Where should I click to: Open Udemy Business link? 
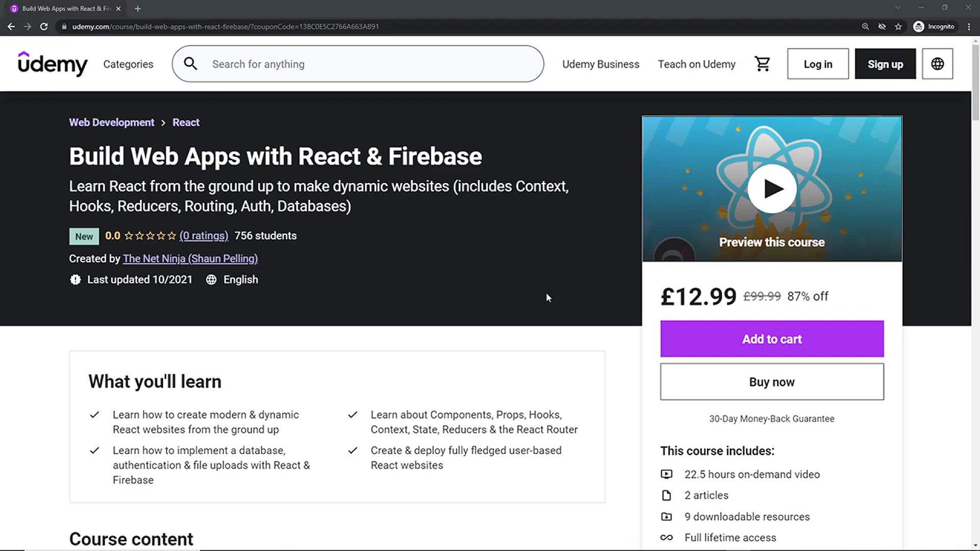coord(600,64)
